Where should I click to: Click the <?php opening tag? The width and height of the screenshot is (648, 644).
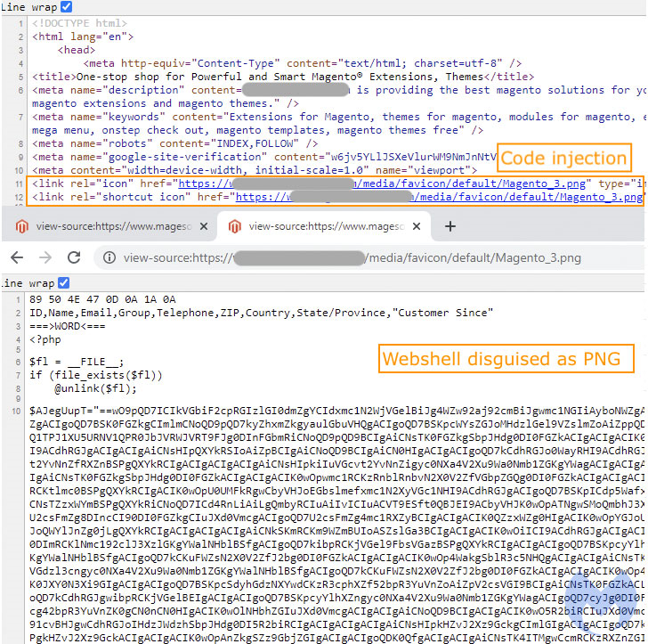pyautogui.click(x=45, y=339)
